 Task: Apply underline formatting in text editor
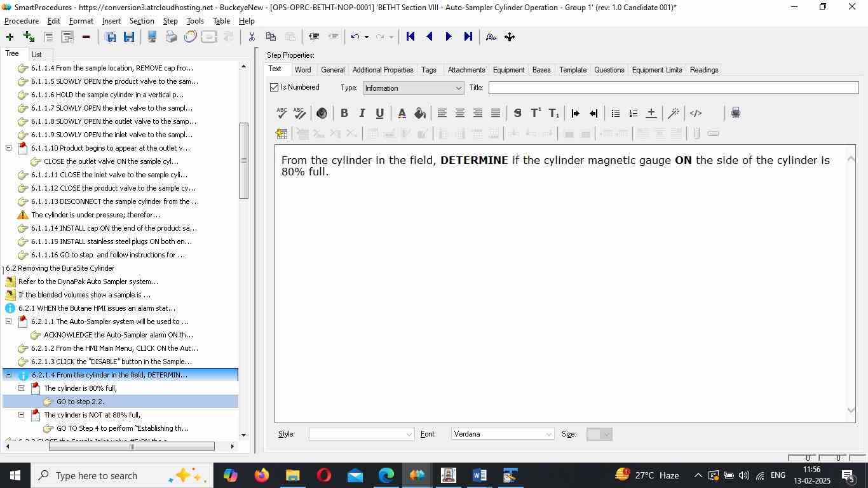(379, 113)
